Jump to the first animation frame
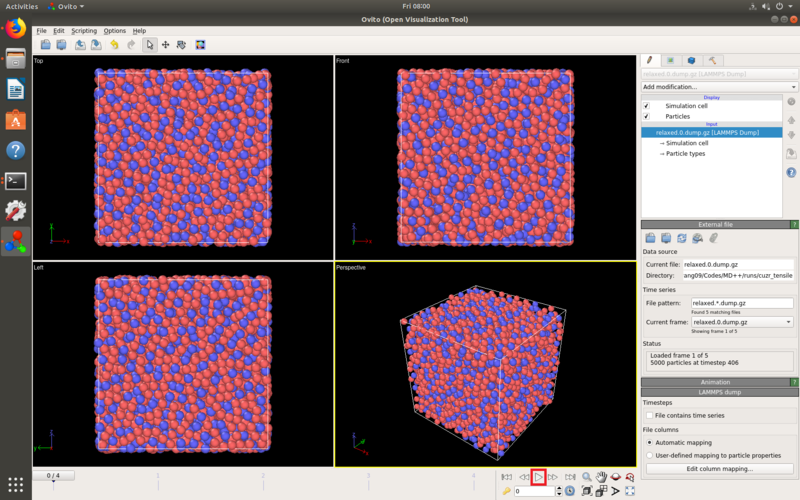The height and width of the screenshot is (500, 800). click(507, 477)
